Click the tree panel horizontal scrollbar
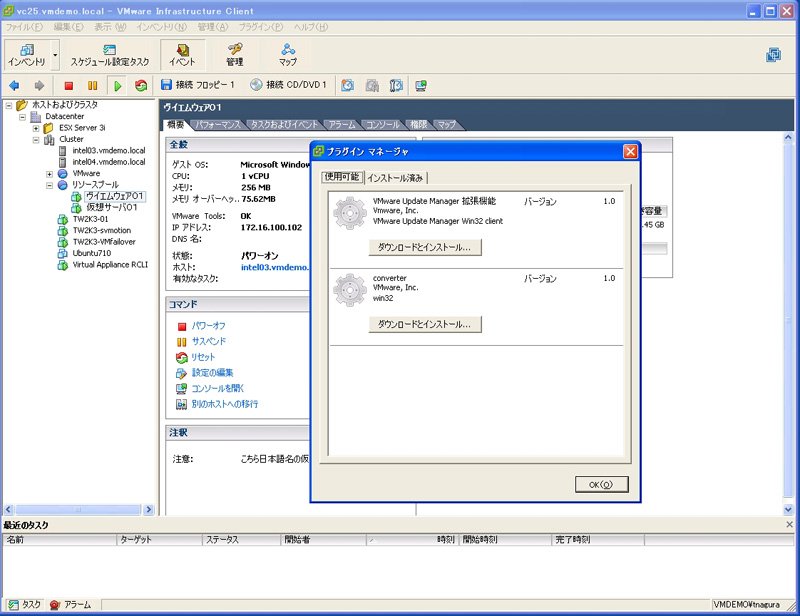Screen dimensions: 800x616 79,509
